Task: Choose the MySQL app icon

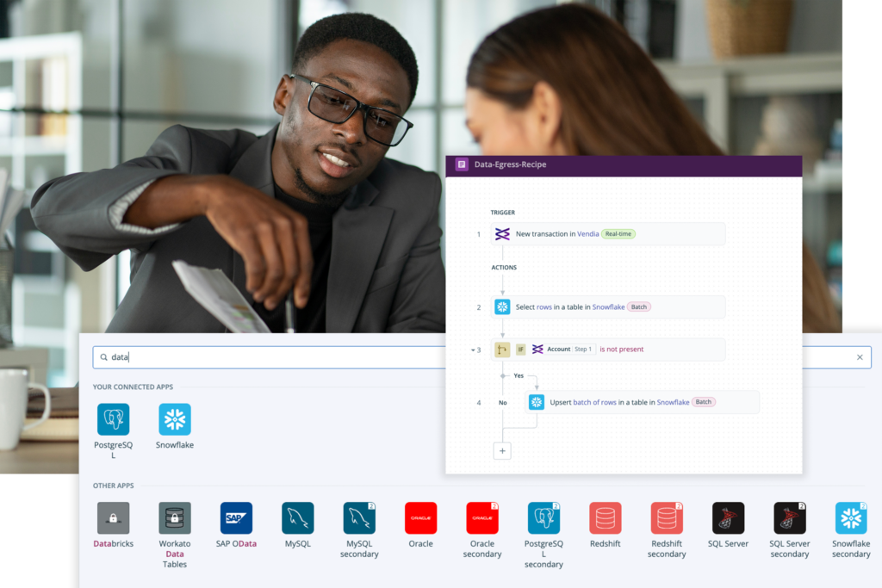Action: tap(297, 517)
